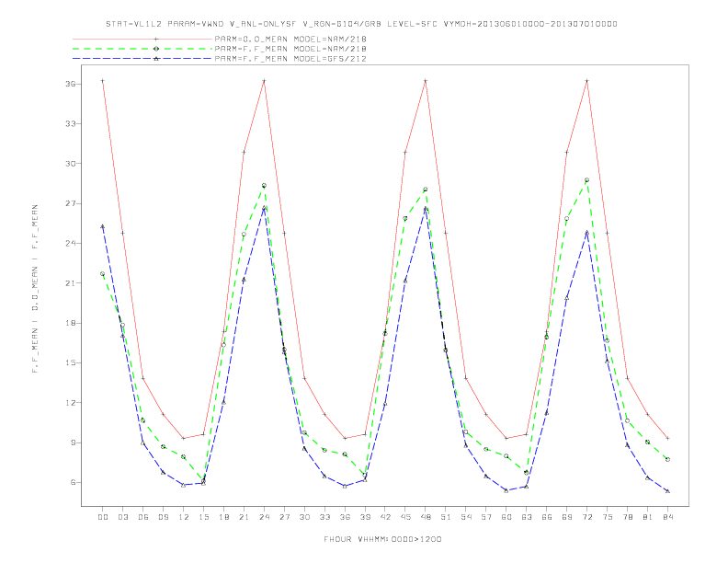
Task: Click x-axis tick label 33
Action: (x=324, y=517)
